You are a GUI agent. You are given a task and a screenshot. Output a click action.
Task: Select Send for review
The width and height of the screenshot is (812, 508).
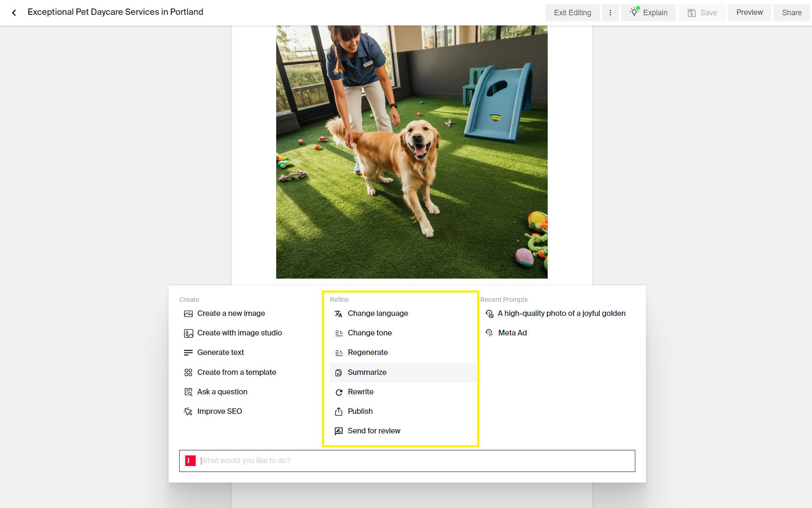tap(374, 431)
